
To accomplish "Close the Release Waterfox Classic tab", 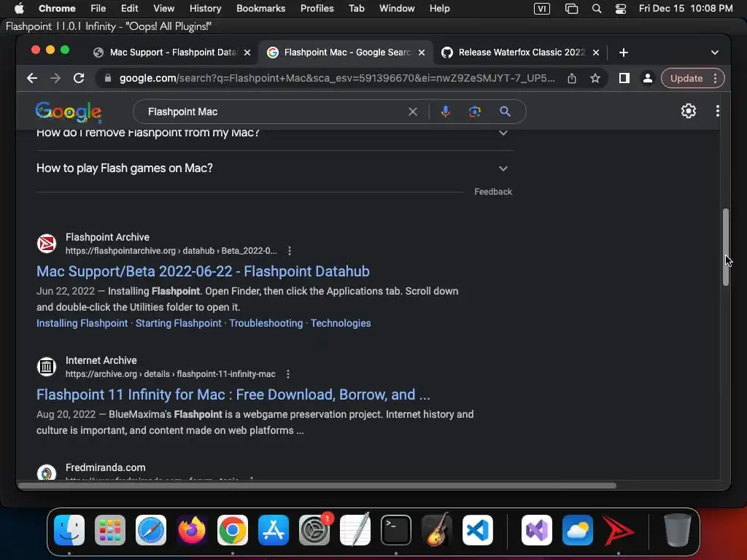I will click(595, 52).
